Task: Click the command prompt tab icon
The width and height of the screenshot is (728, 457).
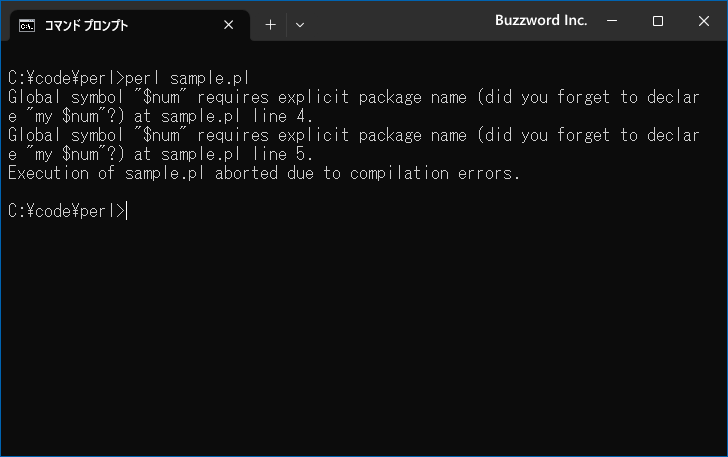Action: click(26, 26)
